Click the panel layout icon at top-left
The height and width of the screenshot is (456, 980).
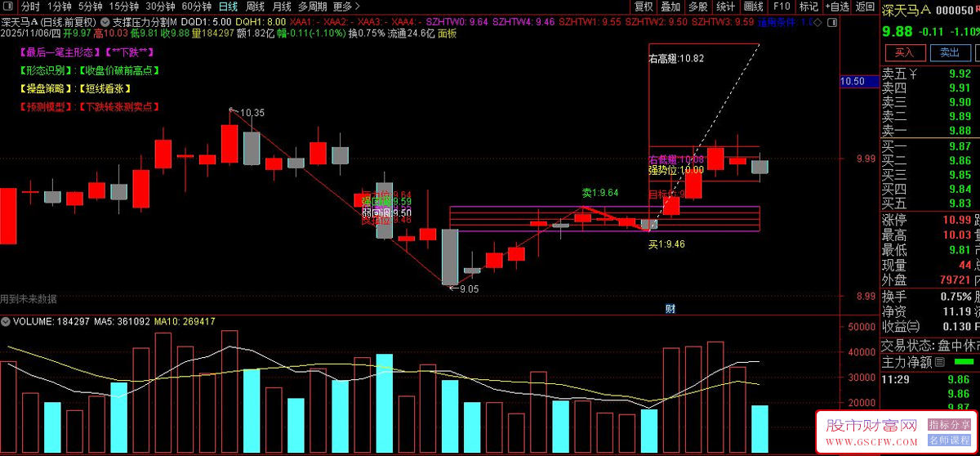point(7,7)
